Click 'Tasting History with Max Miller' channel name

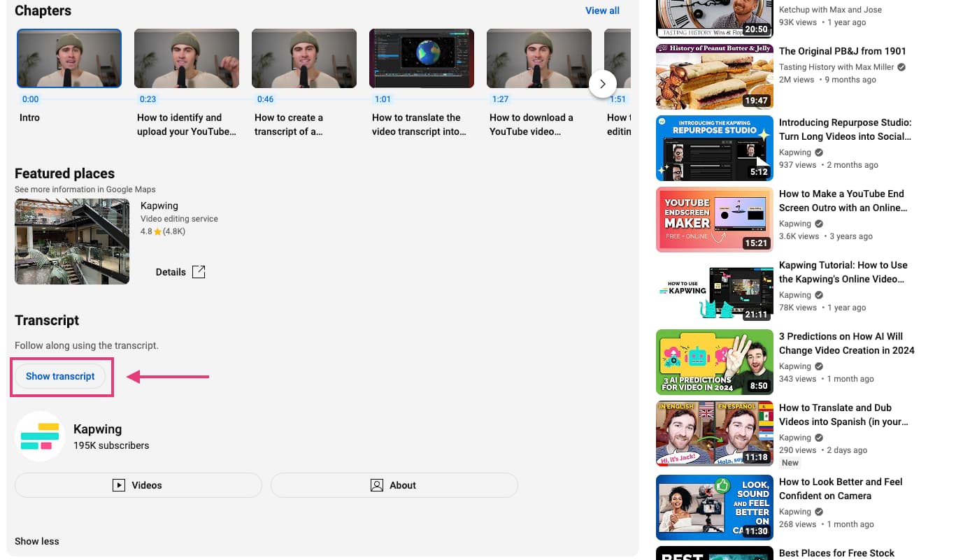(836, 67)
